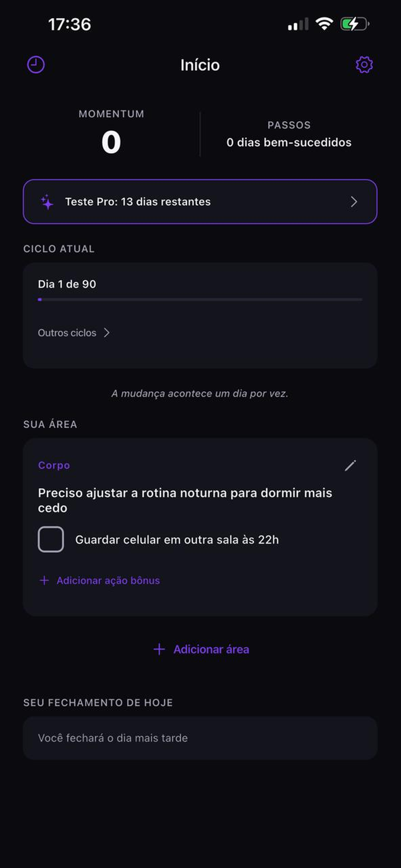Open the history clock icon

pos(35,64)
